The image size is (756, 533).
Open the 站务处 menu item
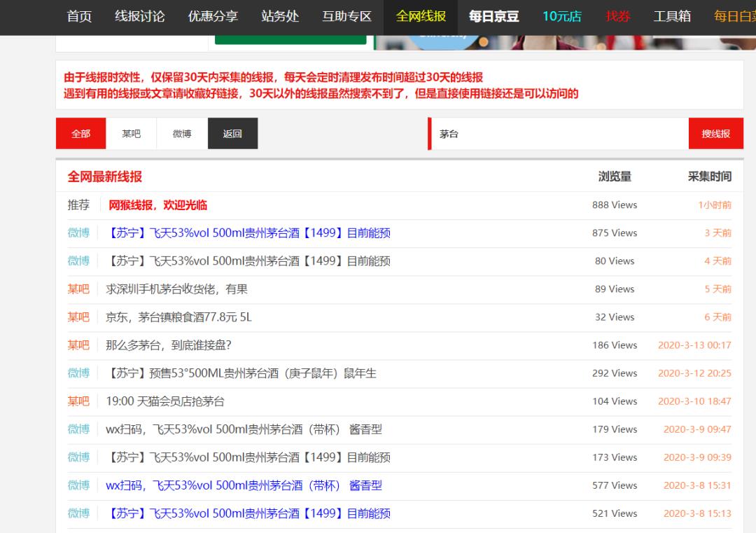(x=280, y=18)
